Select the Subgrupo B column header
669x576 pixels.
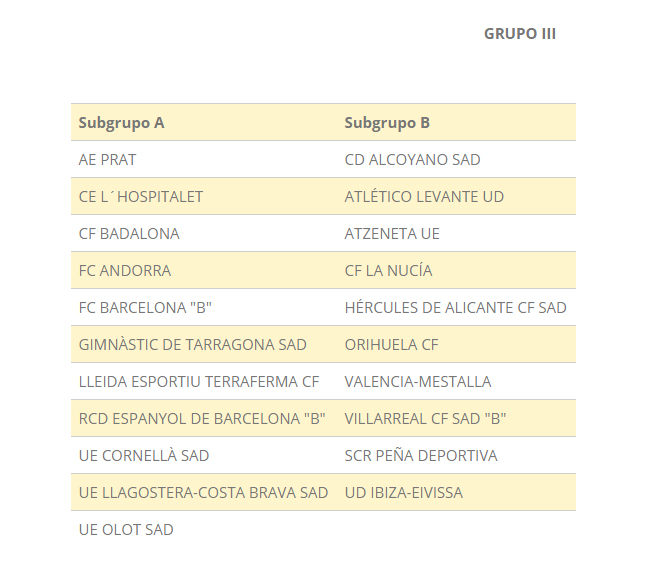387,123
